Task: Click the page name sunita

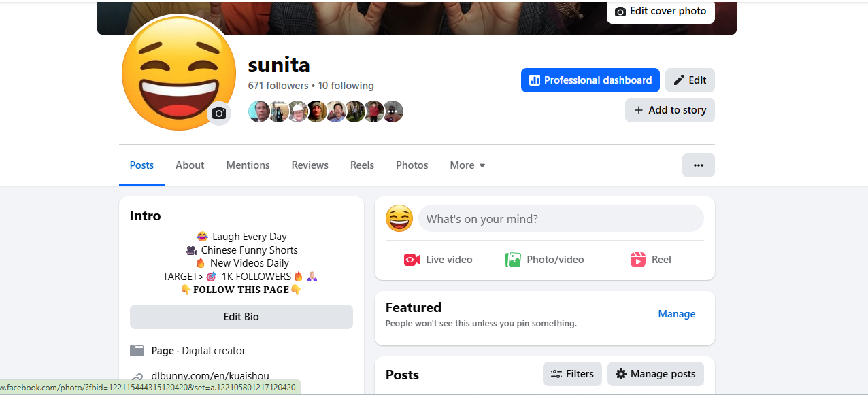Action: click(279, 65)
